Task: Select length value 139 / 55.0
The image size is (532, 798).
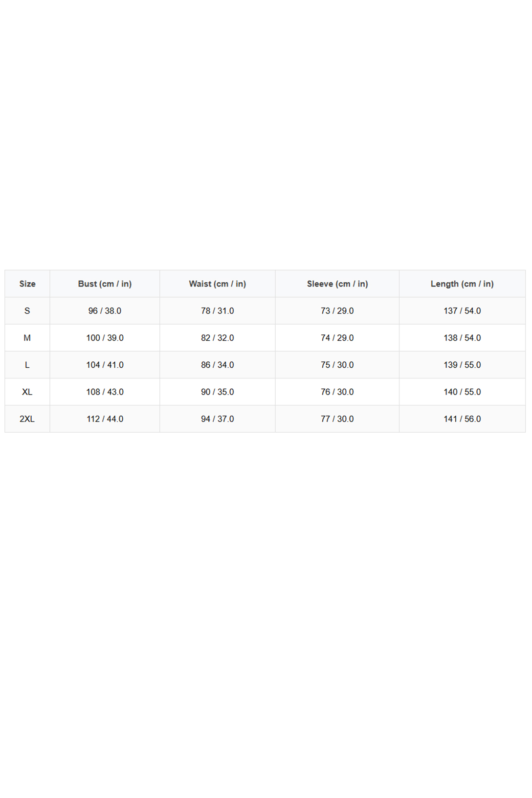Action: pos(462,365)
